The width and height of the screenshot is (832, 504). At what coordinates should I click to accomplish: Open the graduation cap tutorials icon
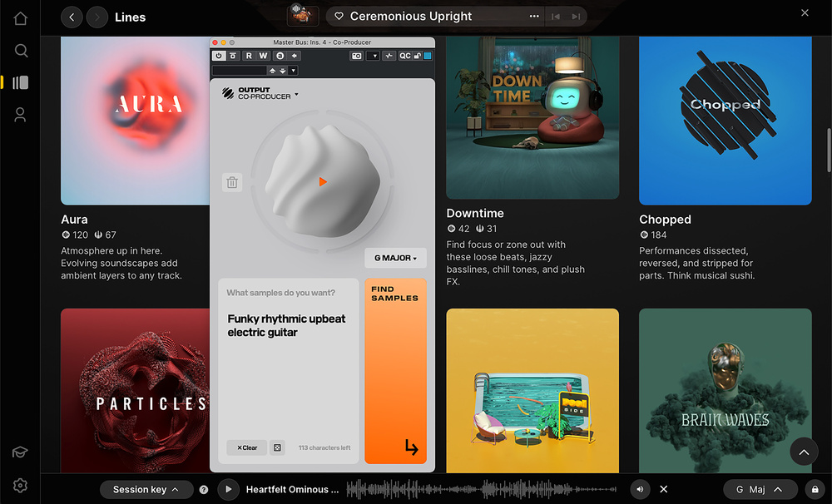tap(21, 452)
